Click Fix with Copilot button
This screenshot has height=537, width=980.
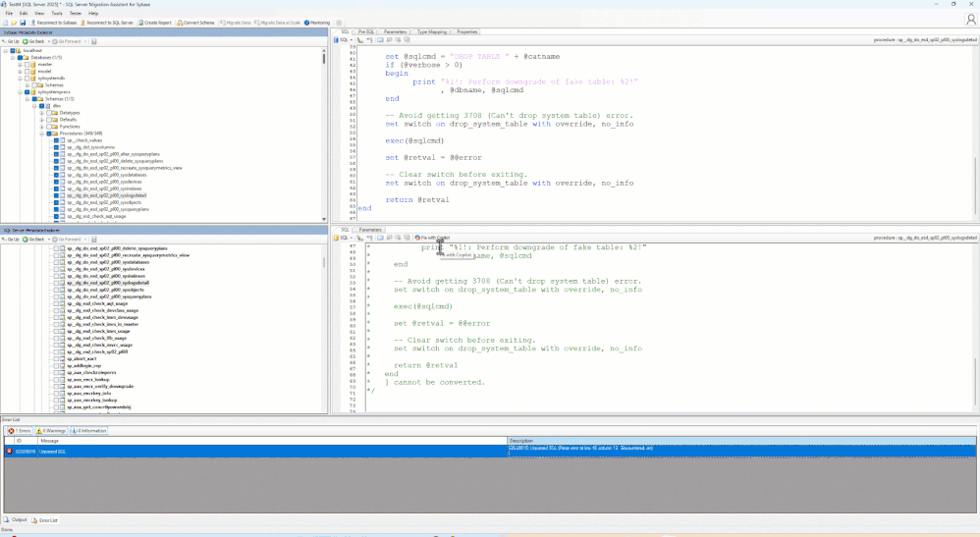(432, 238)
